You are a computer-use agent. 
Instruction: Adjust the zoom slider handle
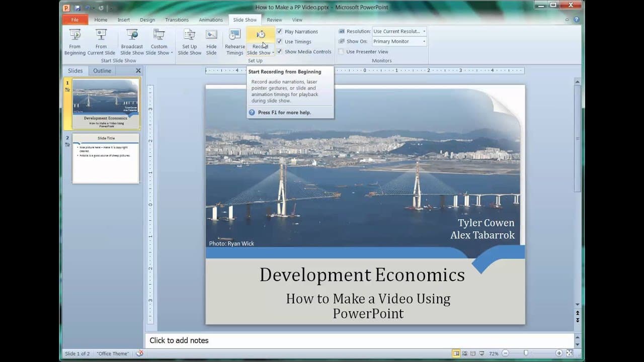526,353
